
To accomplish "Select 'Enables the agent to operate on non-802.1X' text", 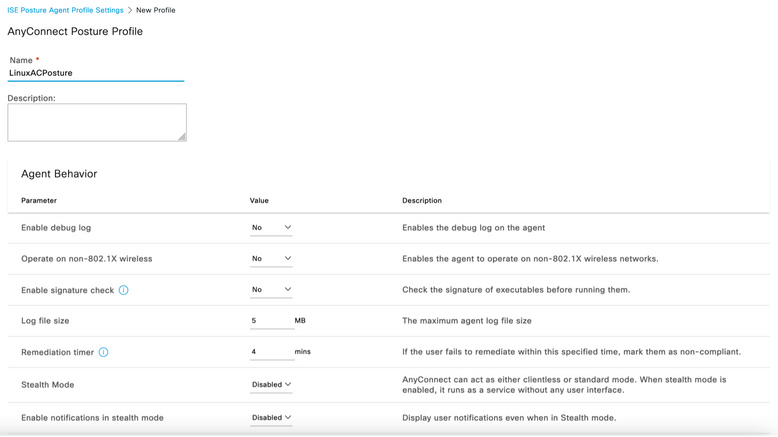I will pos(530,258).
